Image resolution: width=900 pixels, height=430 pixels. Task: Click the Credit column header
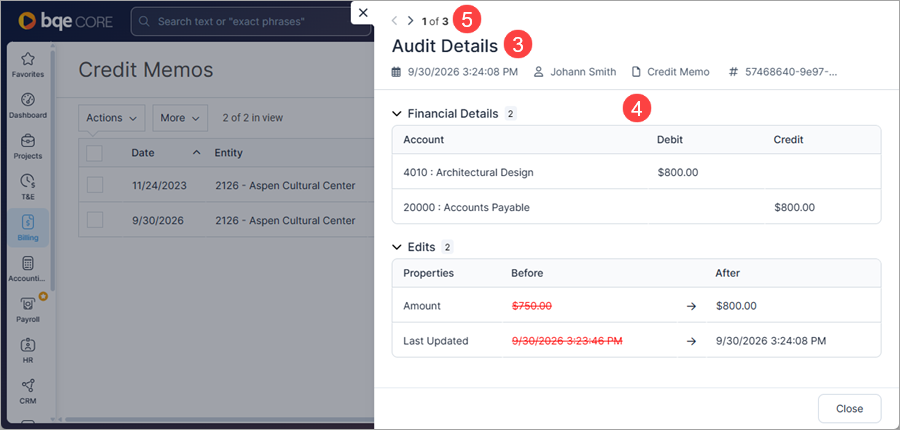[x=788, y=140]
